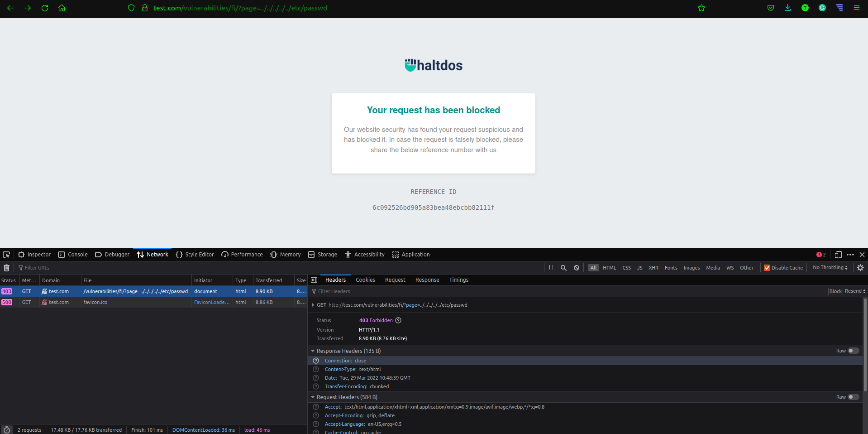
Task: Filter requests by Images
Action: tap(692, 268)
